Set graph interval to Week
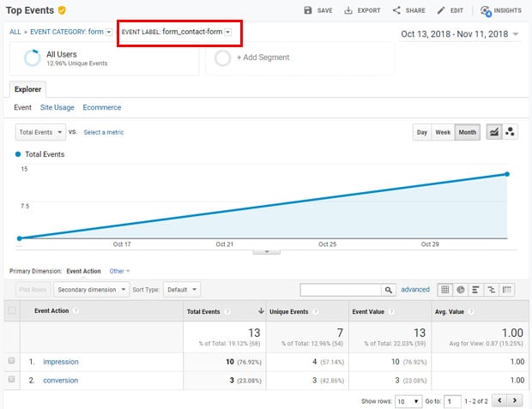 click(443, 132)
